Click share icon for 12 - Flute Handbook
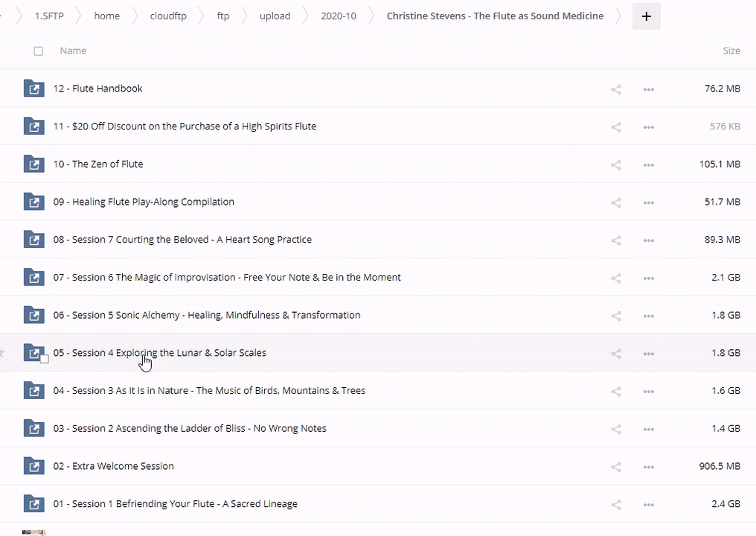The height and width of the screenshot is (536, 756). (616, 89)
